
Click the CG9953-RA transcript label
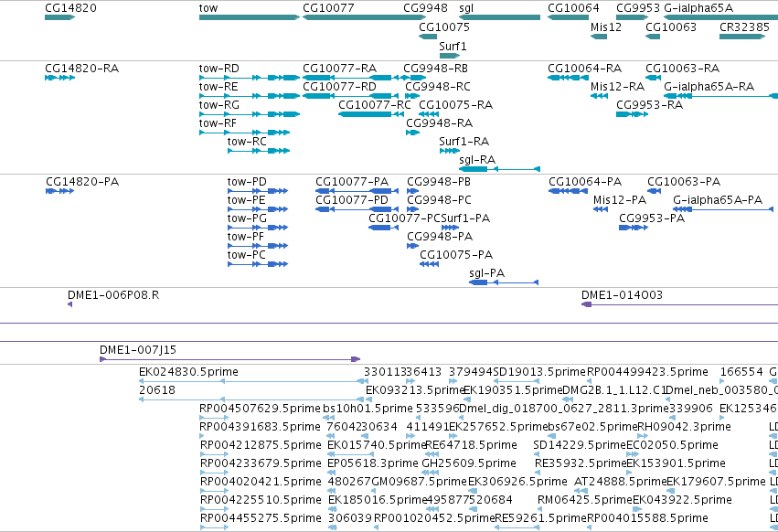(x=649, y=105)
